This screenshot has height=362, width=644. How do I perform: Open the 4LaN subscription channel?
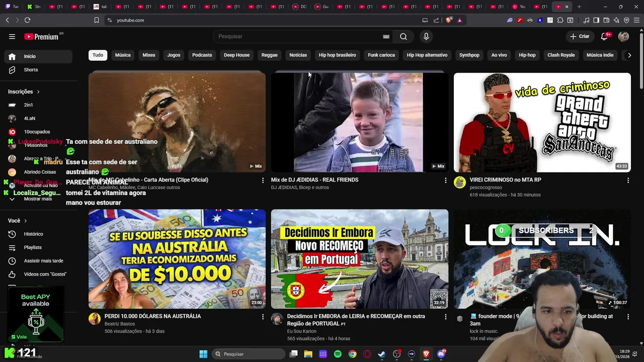tap(38, 119)
